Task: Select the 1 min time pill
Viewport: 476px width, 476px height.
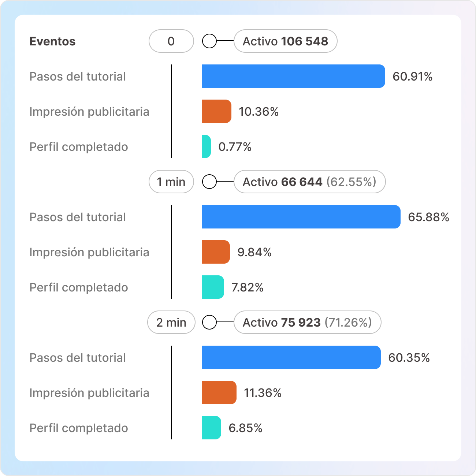Action: [171, 182]
